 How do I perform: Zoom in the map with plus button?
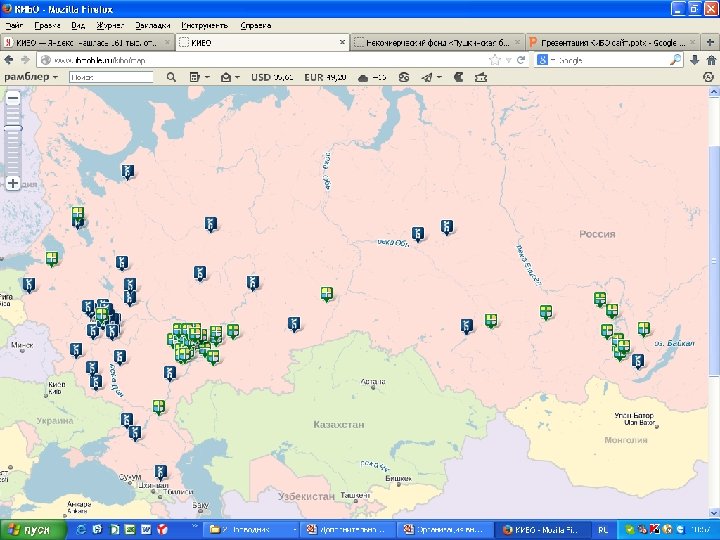tap(13, 183)
